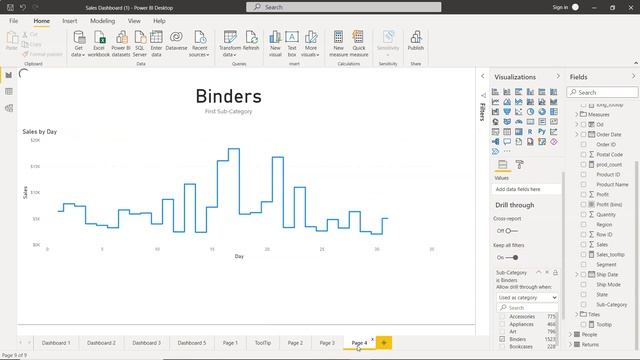Open the Format paint-roller tab
Image resolution: width=640 pixels, height=360 pixels.
(x=519, y=164)
